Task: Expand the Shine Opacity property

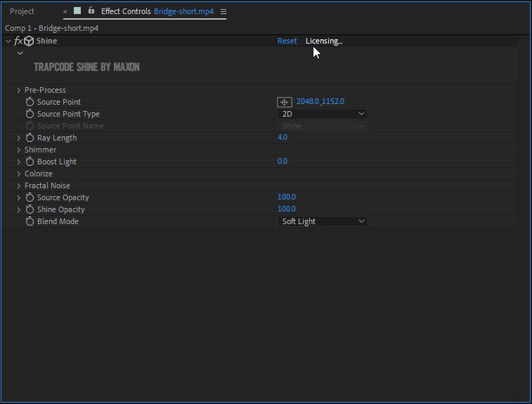Action: (19, 209)
